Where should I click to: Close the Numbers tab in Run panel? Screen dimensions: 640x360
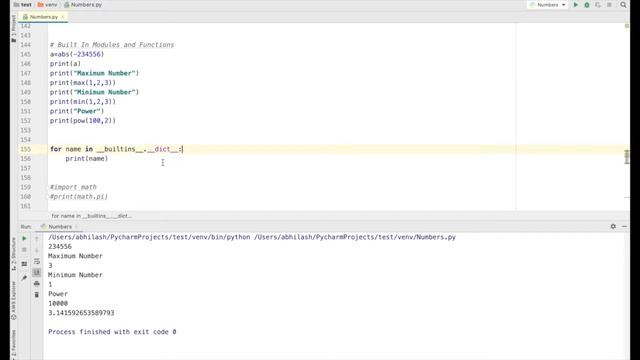(76, 227)
